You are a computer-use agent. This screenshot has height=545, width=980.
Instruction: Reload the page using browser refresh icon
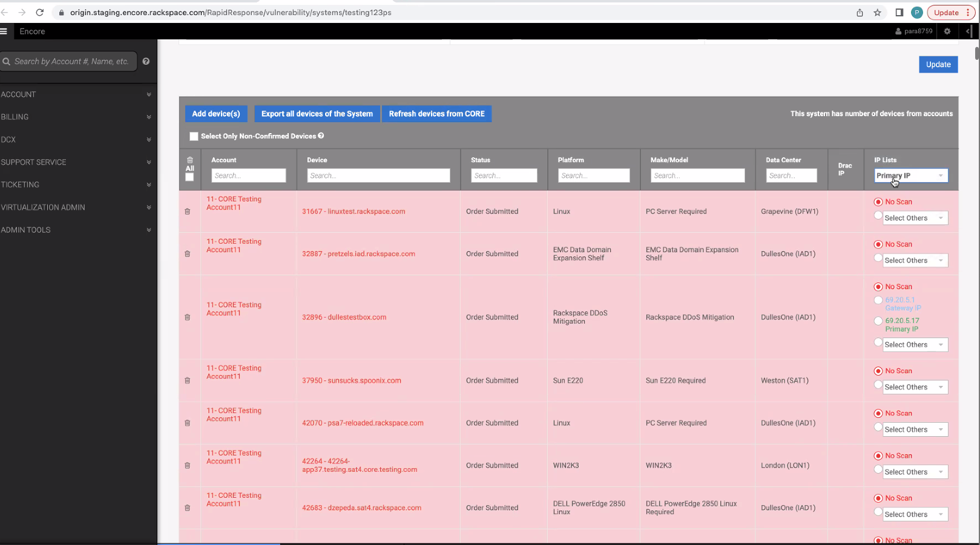[40, 13]
